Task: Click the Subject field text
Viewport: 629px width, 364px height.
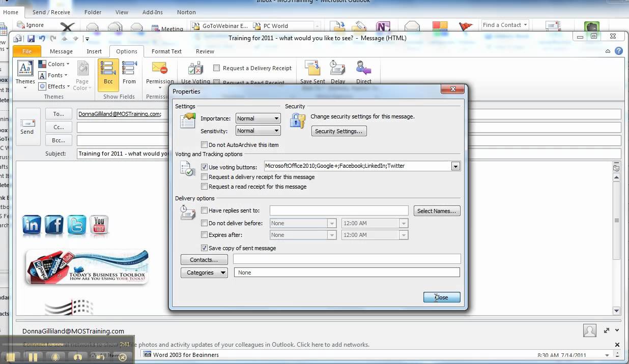Action: [x=123, y=154]
